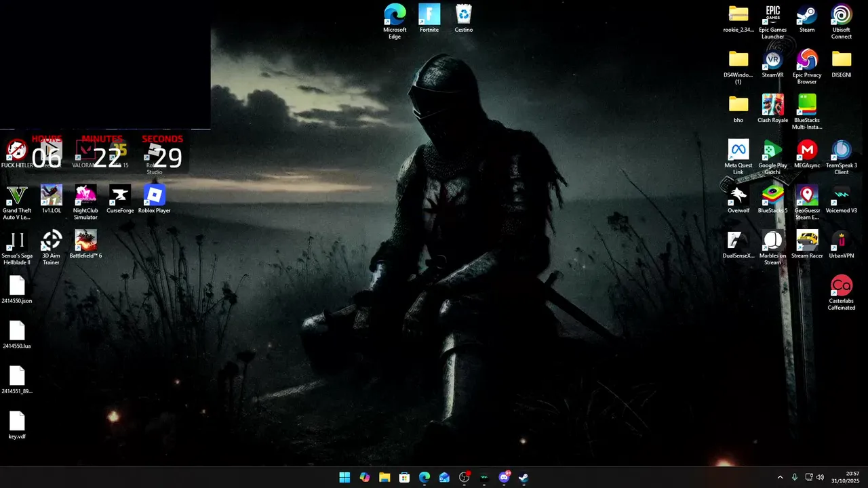Open UrbanVPN shortcut
Viewport: 868px width, 488px height.
842,245
